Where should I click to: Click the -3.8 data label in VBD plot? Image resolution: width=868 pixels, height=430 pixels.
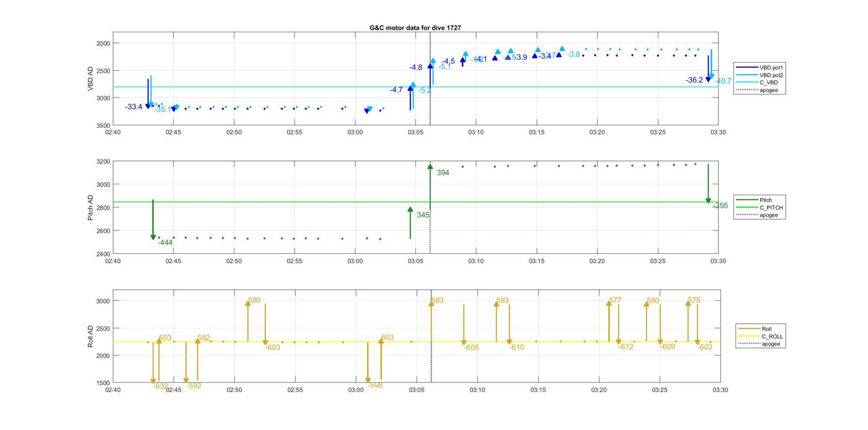[573, 55]
